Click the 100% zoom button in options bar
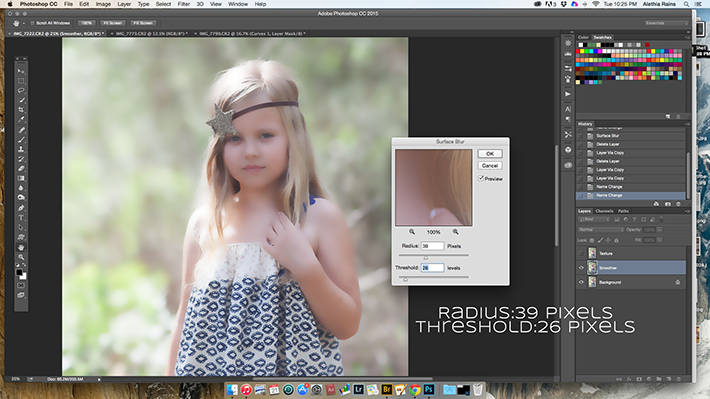The image size is (710, 399). point(86,23)
